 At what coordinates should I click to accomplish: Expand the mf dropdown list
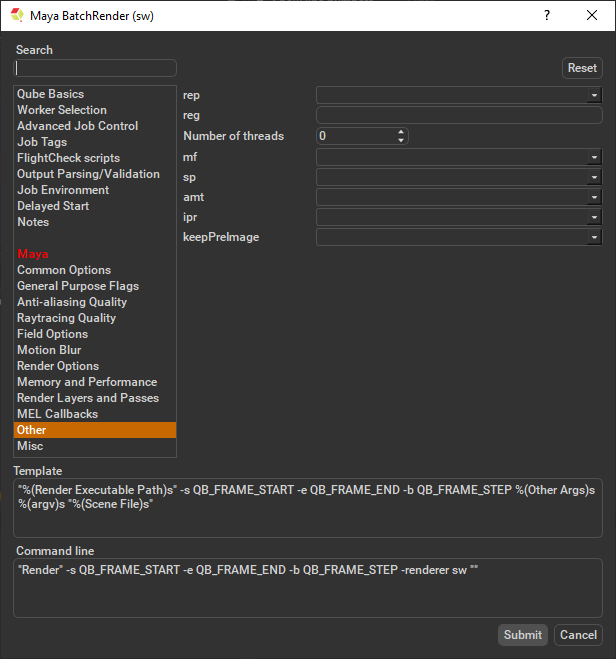(594, 157)
